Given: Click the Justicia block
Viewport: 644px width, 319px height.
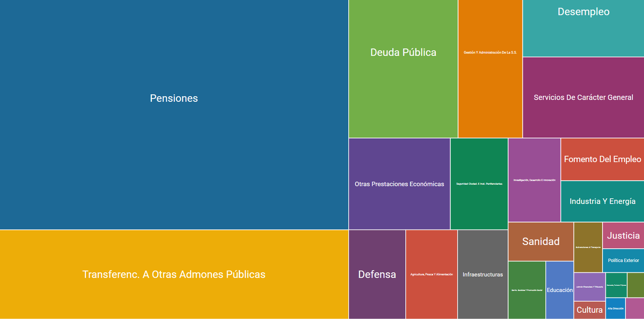Looking at the screenshot, I should click(x=623, y=235).
